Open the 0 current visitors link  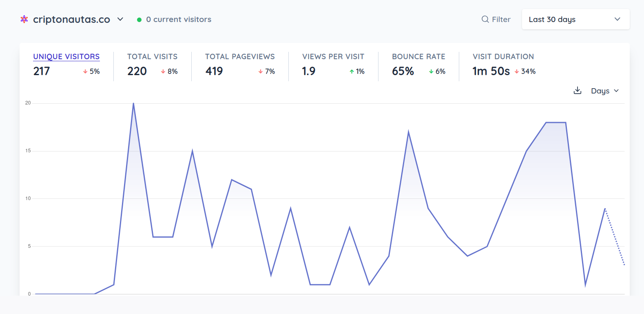coord(178,20)
